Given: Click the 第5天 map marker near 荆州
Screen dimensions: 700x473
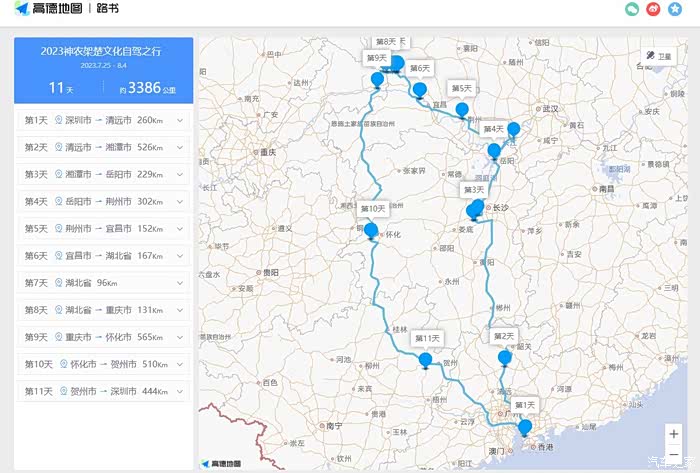Looking at the screenshot, I should click(461, 109).
